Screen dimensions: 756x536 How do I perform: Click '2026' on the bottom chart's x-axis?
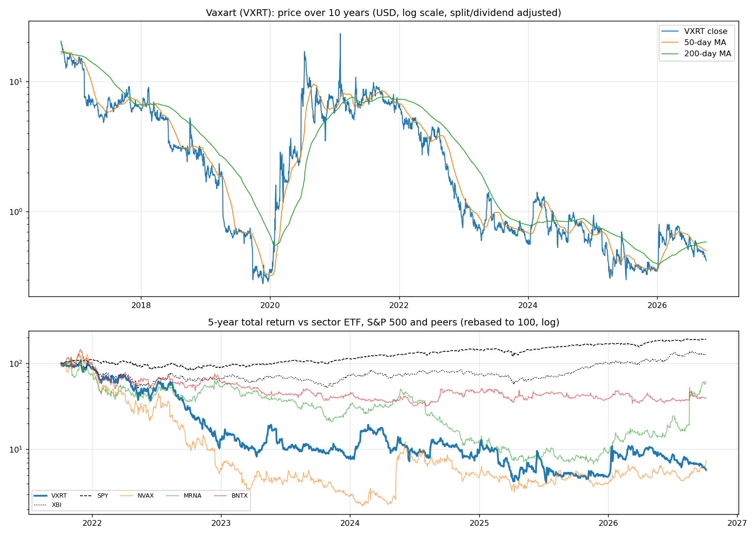[x=608, y=523]
